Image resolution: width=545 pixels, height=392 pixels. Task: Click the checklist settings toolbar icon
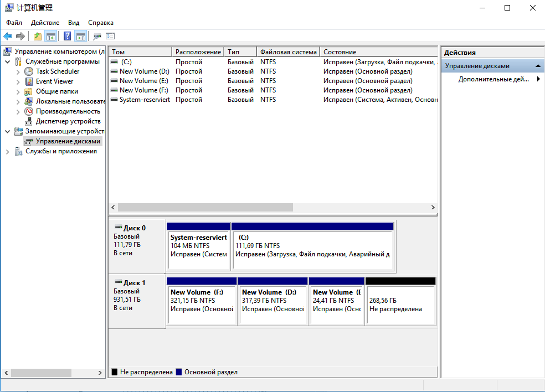pyautogui.click(x=110, y=37)
